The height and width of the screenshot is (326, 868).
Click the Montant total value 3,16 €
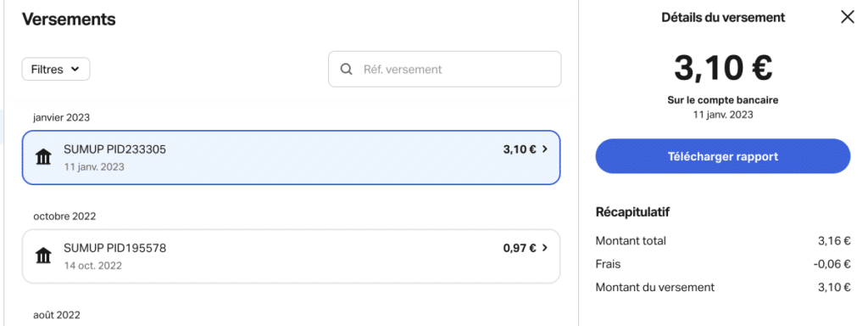coord(832,240)
